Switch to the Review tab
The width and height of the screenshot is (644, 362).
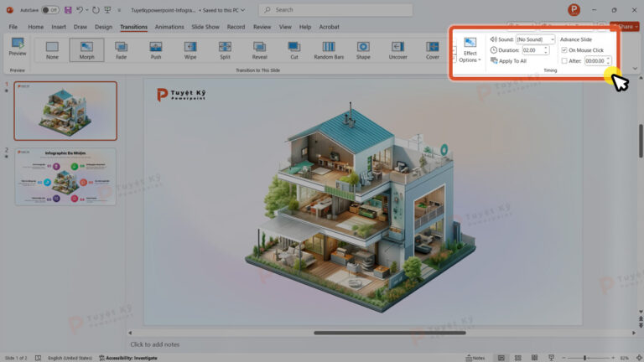[262, 27]
